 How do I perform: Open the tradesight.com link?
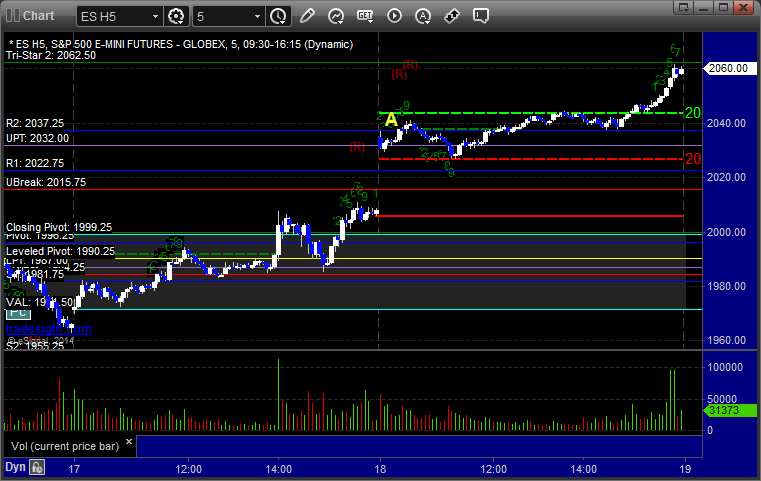[x=49, y=329]
